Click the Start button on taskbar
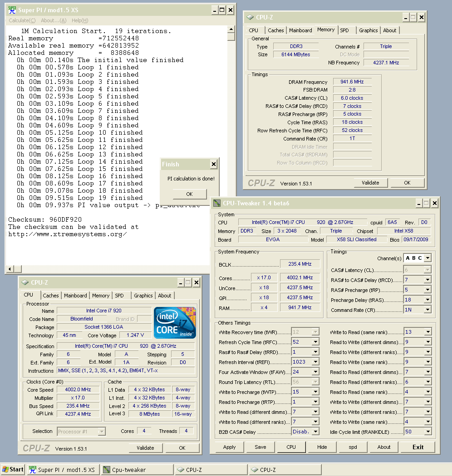Viewport: 452px width, 476px height. (x=13, y=469)
